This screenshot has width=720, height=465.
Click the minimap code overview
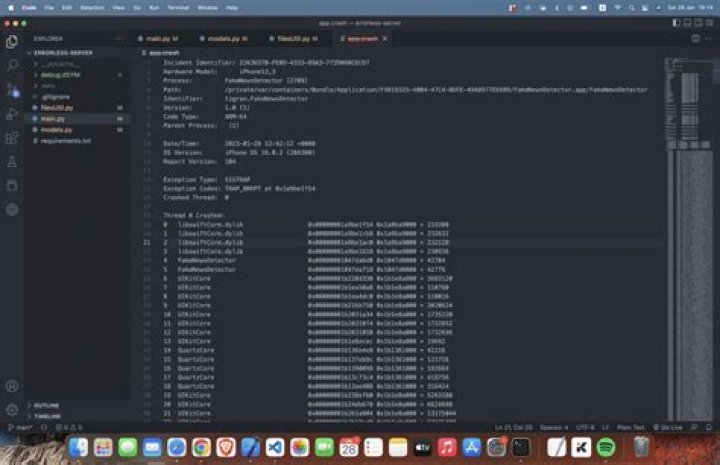tap(688, 239)
